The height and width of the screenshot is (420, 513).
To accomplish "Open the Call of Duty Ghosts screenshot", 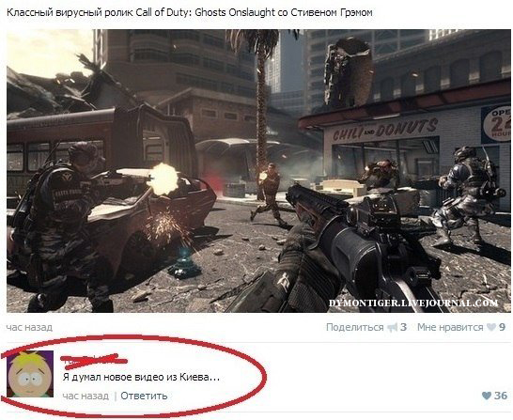I will pyautogui.click(x=258, y=171).
